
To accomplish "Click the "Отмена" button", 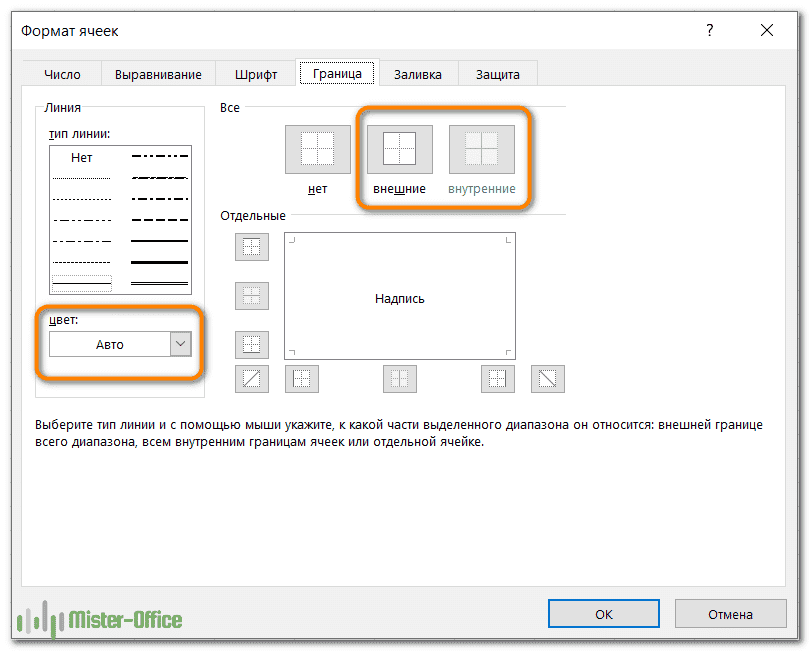I will (x=729, y=614).
